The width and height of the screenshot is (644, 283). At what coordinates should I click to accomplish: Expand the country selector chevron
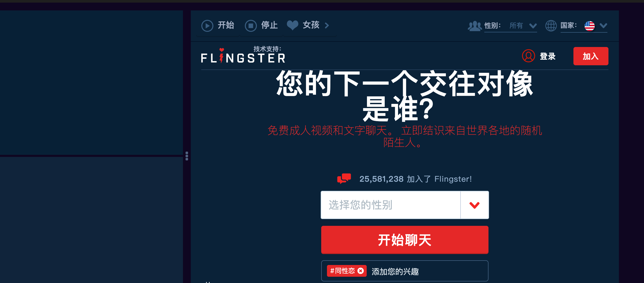tap(603, 26)
